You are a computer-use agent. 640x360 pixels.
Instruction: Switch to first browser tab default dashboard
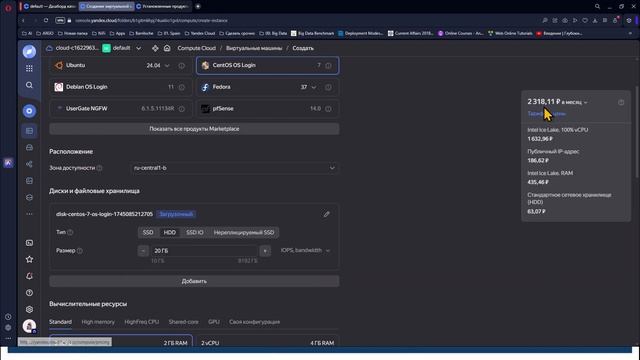click(49, 6)
